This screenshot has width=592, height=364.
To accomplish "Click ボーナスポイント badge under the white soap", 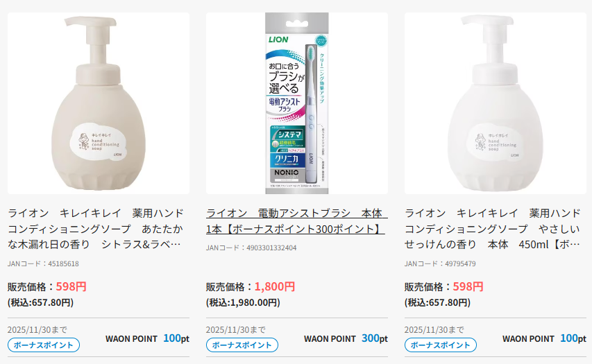I will point(441,345).
